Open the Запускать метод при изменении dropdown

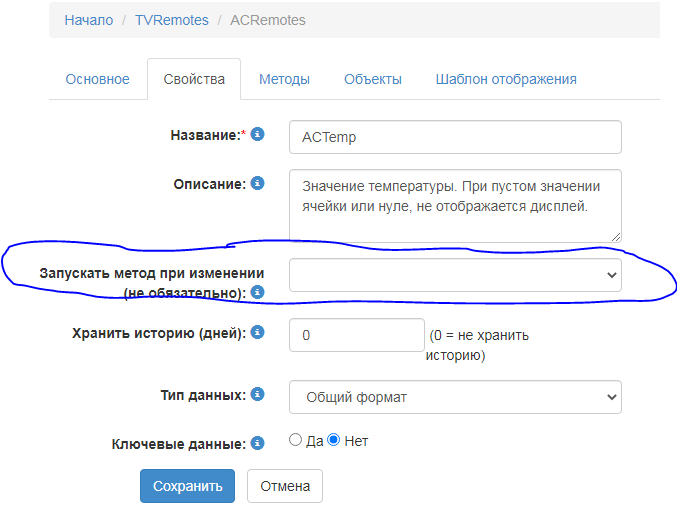click(x=455, y=275)
